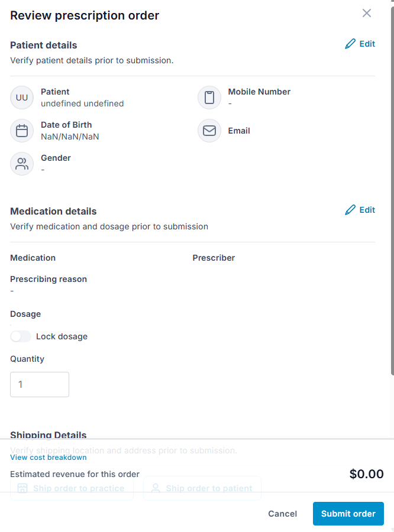Click the $0.00 estimated revenue amount
The width and height of the screenshot is (394, 532).
(366, 474)
